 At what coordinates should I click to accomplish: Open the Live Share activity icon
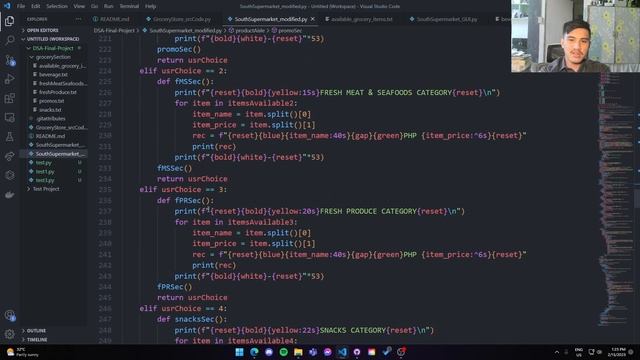(x=9, y=156)
